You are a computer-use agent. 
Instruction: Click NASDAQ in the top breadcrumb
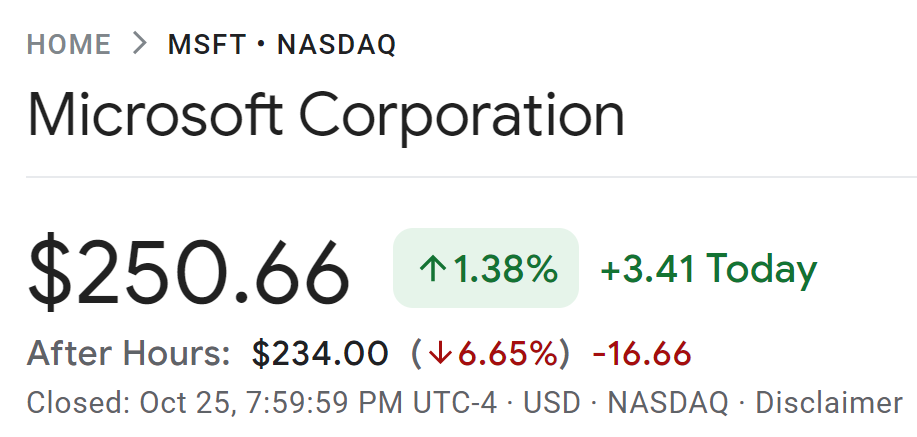point(336,44)
